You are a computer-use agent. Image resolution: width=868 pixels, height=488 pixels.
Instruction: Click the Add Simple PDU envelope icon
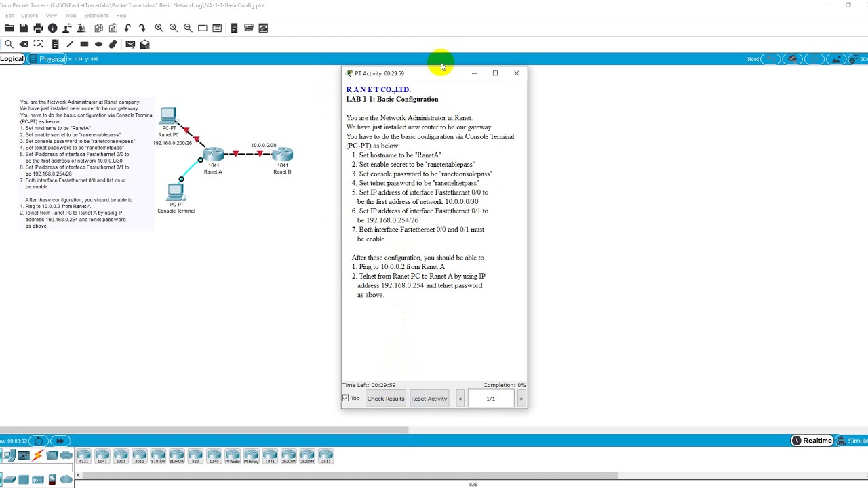tap(130, 44)
